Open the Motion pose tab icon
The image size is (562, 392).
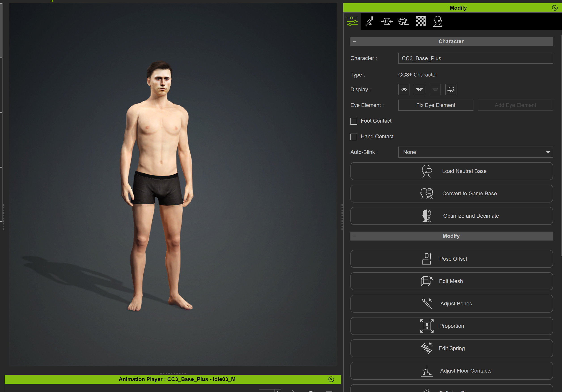click(x=370, y=21)
